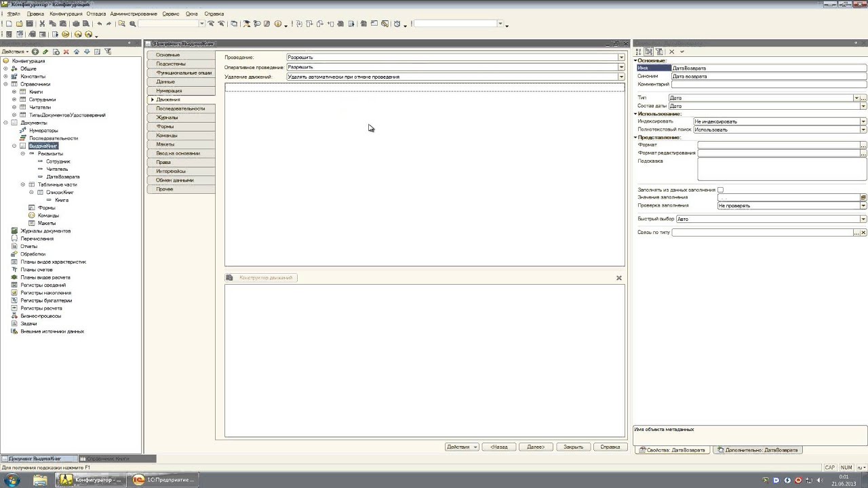The image size is (868, 488).
Task: Click the cancel X icon in properties toolbar
Action: pos(672,52)
